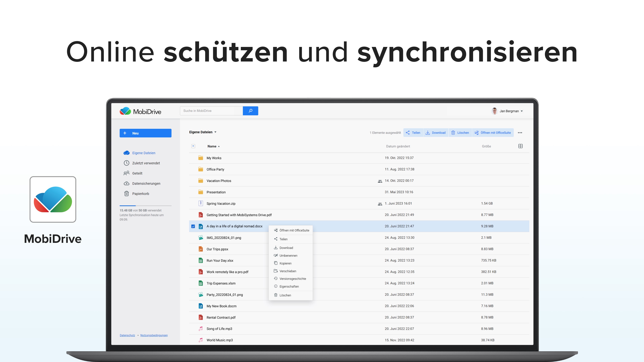Uncheck the A day in a life checkbox
This screenshot has height=362, width=644.
(x=193, y=226)
